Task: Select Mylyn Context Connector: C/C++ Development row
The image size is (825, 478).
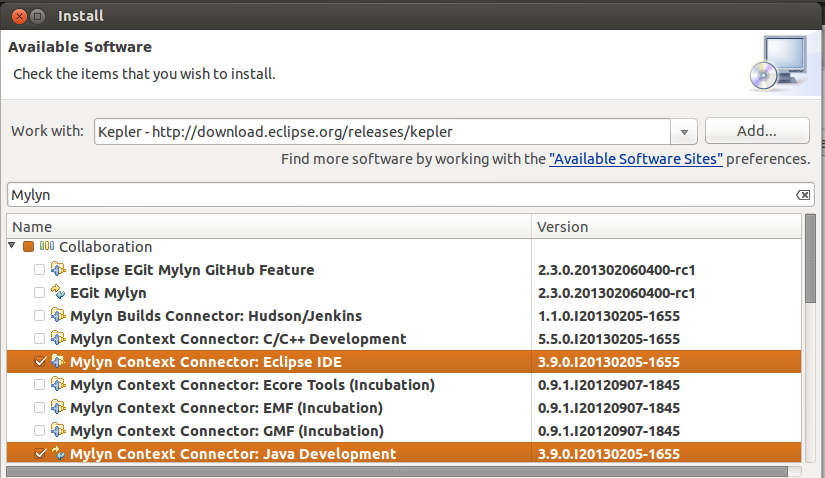Action: click(x=404, y=339)
